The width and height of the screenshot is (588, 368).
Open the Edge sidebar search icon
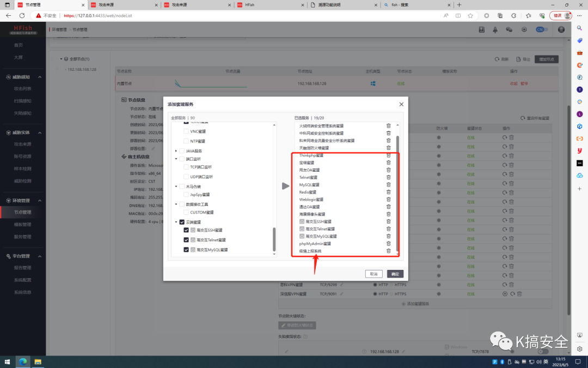pyautogui.click(x=579, y=28)
